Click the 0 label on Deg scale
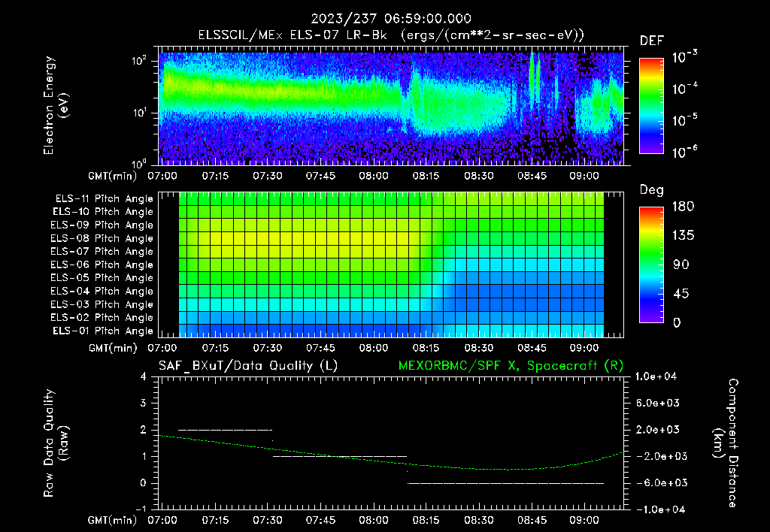Viewport: 770px width, 532px height. coord(677,322)
